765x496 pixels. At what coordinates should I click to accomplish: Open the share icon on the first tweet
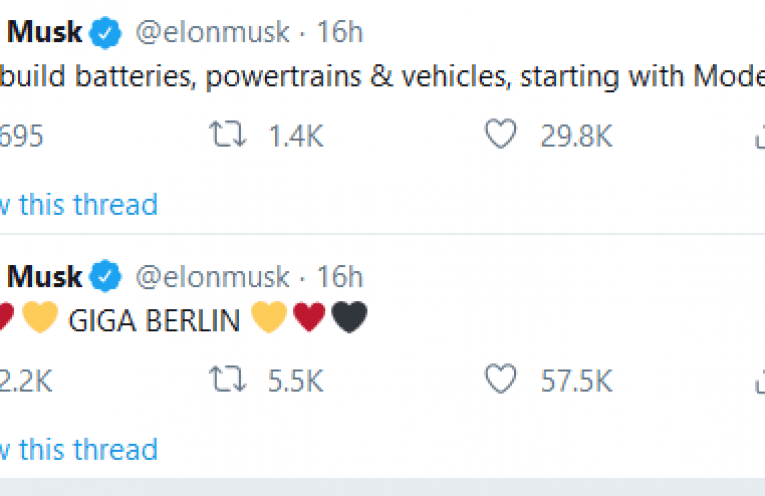click(760, 136)
